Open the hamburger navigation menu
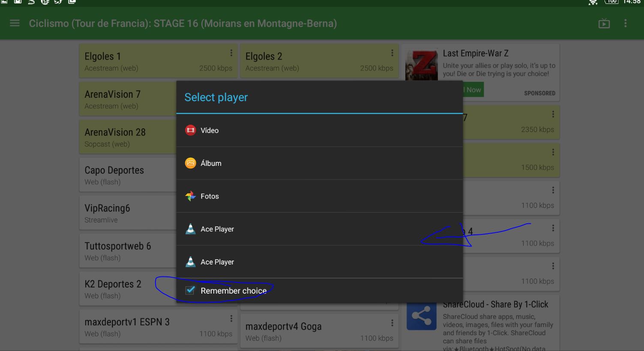This screenshot has height=351, width=644. click(x=15, y=23)
